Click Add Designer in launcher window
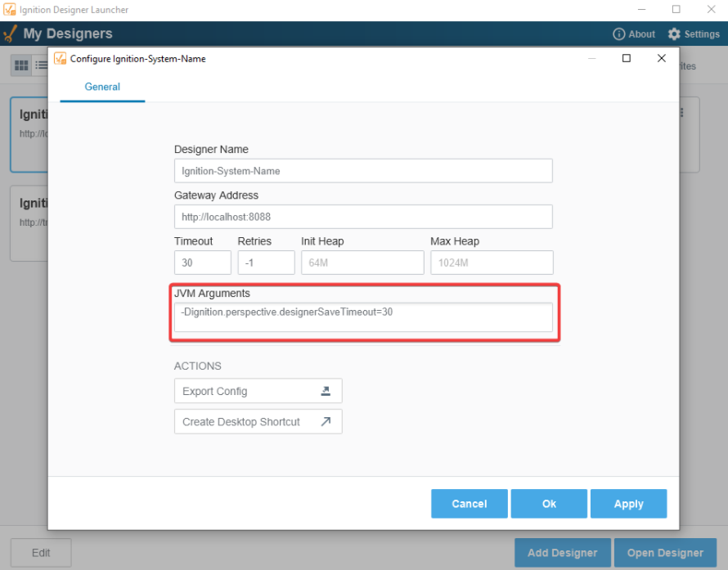The width and height of the screenshot is (728, 570). point(562,553)
